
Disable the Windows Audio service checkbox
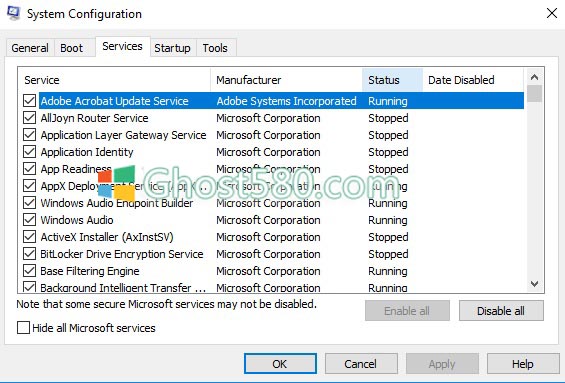30,220
